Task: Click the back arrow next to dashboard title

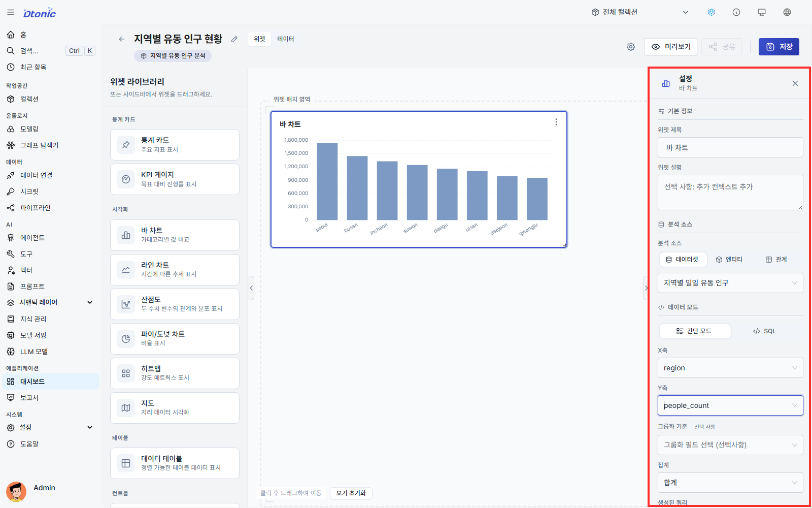Action: [x=121, y=39]
